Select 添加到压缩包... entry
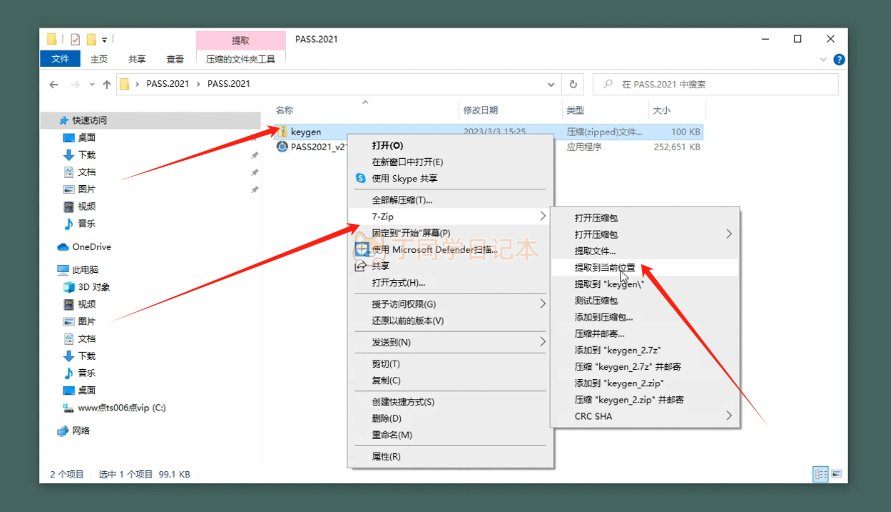891x512 pixels. tap(646, 317)
